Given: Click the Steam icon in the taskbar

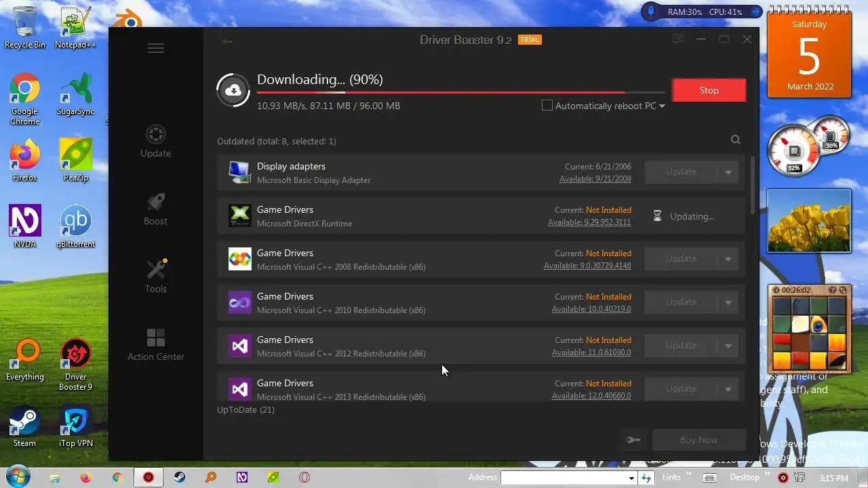Looking at the screenshot, I should pos(180,477).
